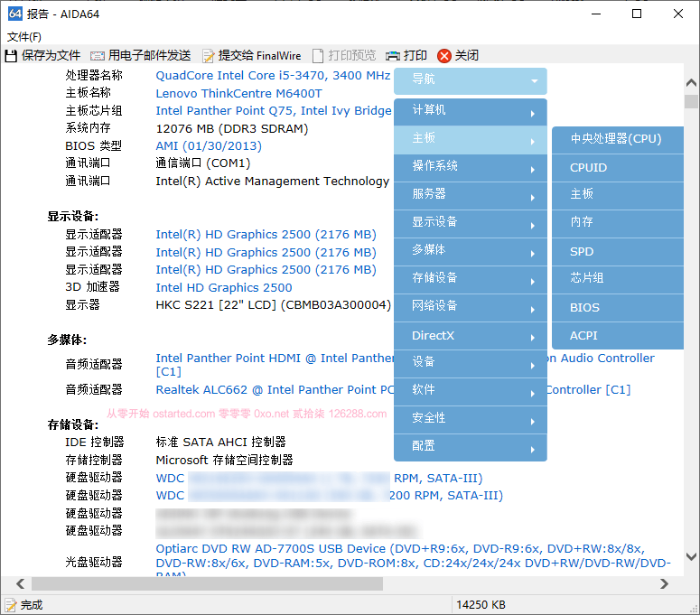Click the vertical scrollbar down arrow
Screen dimensions: 700x615
691,556
